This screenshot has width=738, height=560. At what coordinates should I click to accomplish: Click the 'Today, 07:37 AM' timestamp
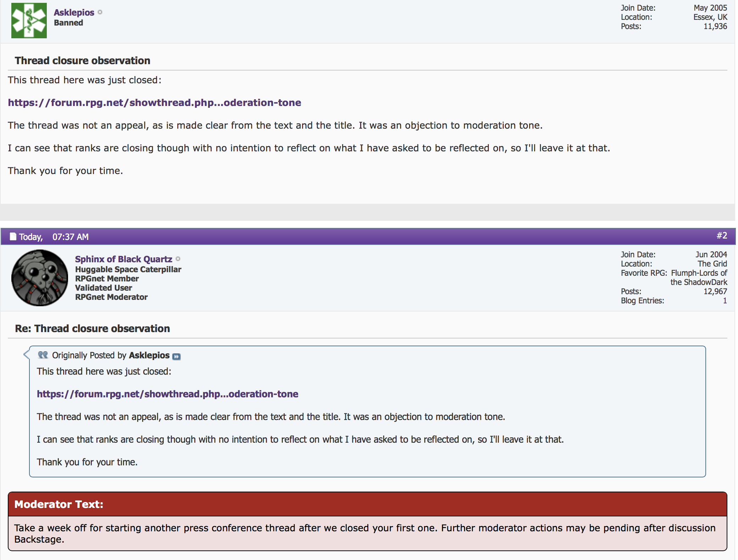(x=54, y=237)
